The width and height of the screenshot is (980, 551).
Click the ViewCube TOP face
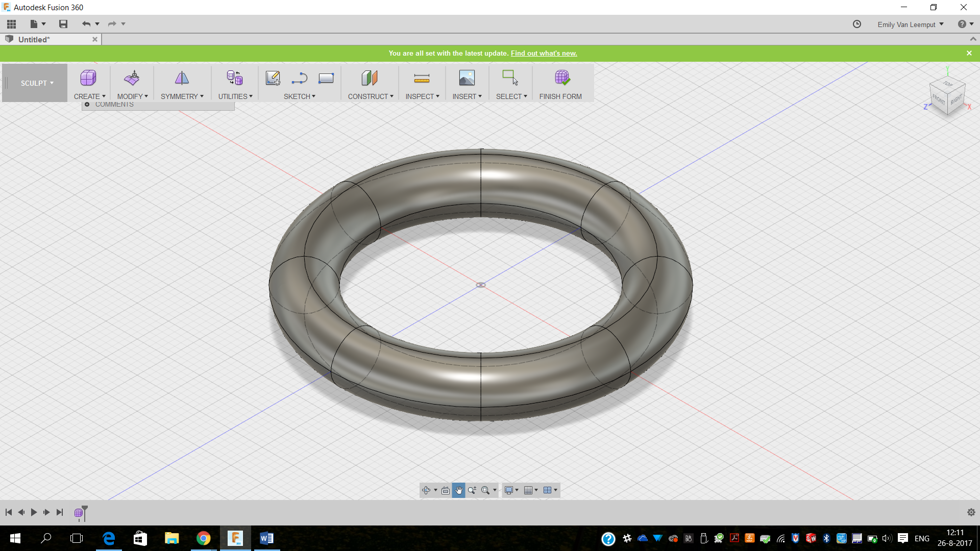click(948, 84)
